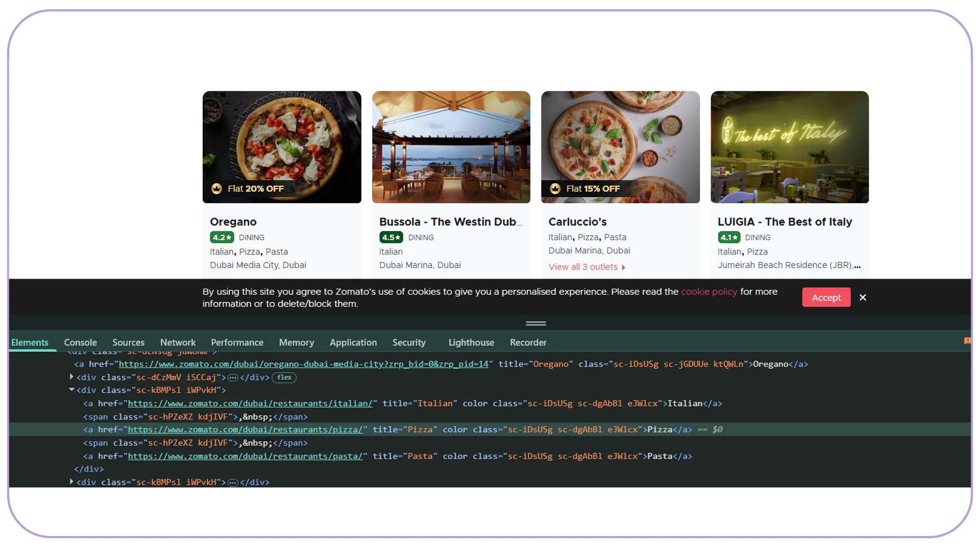
Task: Click LUIGIA's 4.1 star rating badge
Action: pyautogui.click(x=729, y=237)
